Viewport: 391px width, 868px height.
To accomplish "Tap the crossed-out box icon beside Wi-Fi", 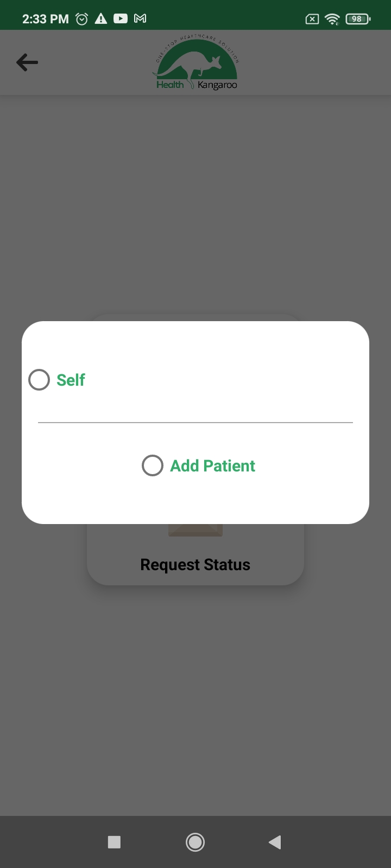I will [x=312, y=19].
